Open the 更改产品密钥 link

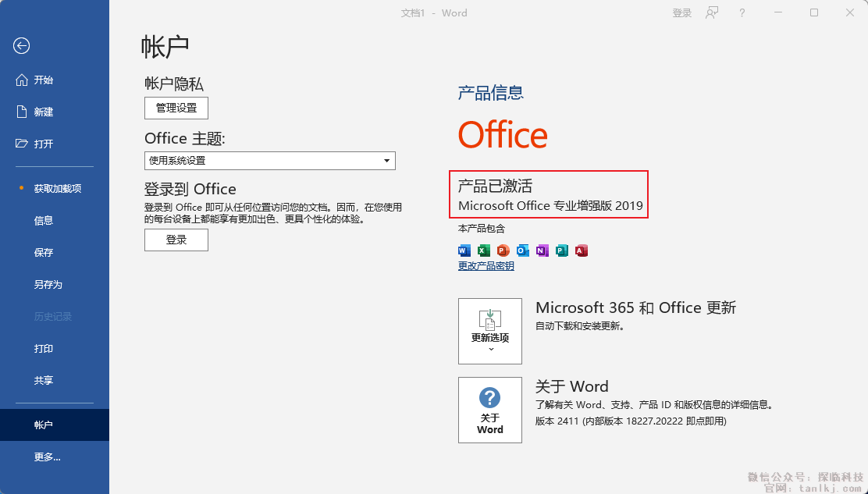(486, 266)
